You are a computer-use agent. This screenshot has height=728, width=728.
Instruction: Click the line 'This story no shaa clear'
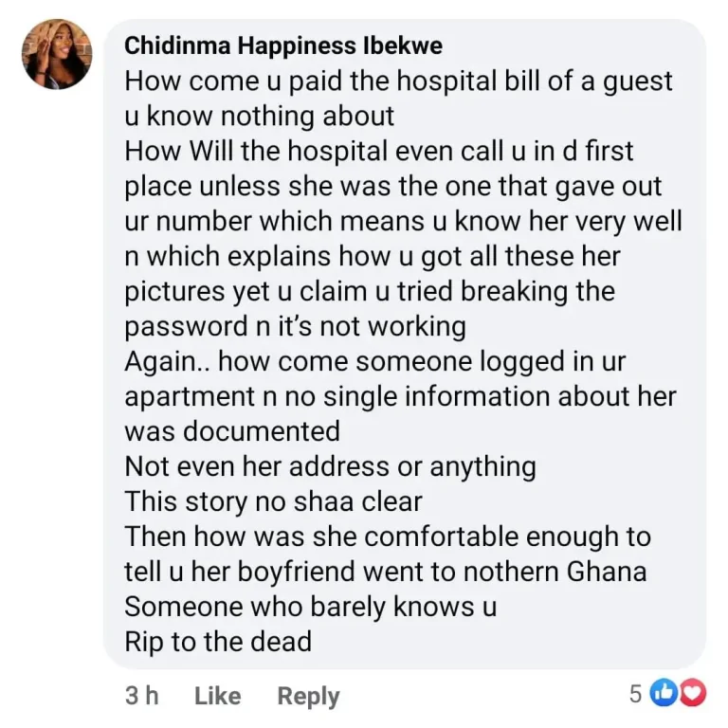pos(273,501)
